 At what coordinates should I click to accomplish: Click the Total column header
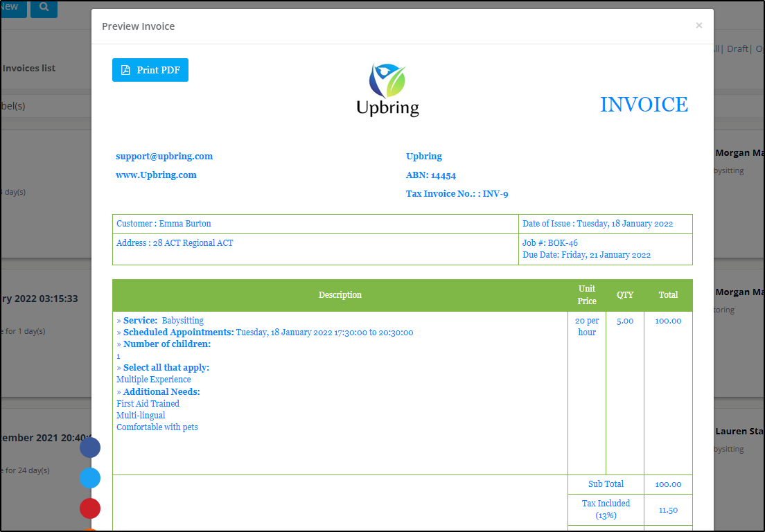tap(668, 295)
